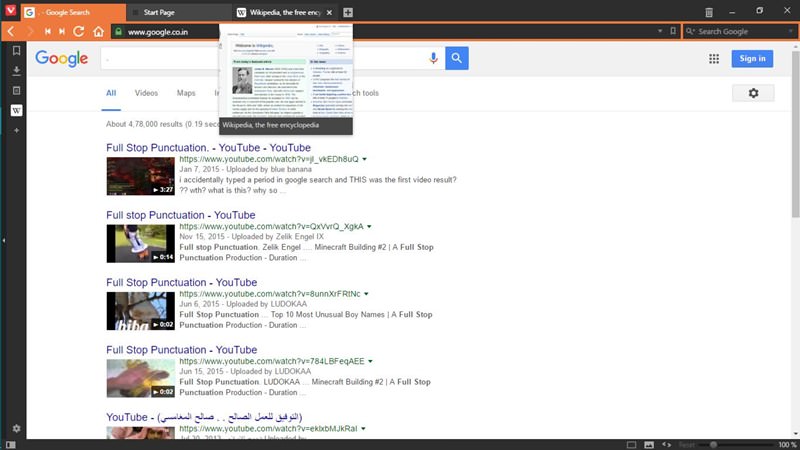The image size is (800, 450).
Task: Open the Arabic-titled YouTube result
Action: pos(204,417)
